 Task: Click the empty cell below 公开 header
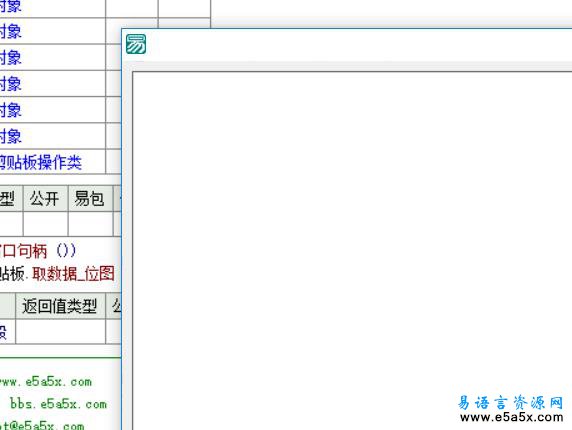pyautogui.click(x=45, y=224)
